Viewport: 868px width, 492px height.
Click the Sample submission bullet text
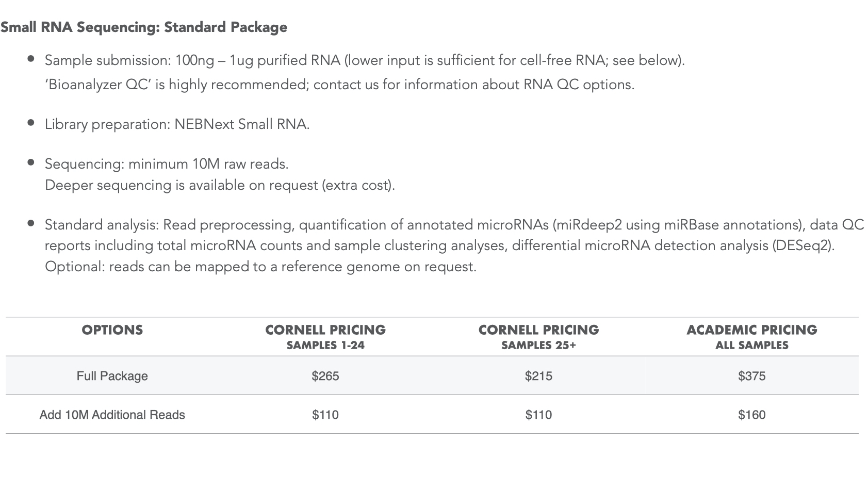click(x=364, y=60)
